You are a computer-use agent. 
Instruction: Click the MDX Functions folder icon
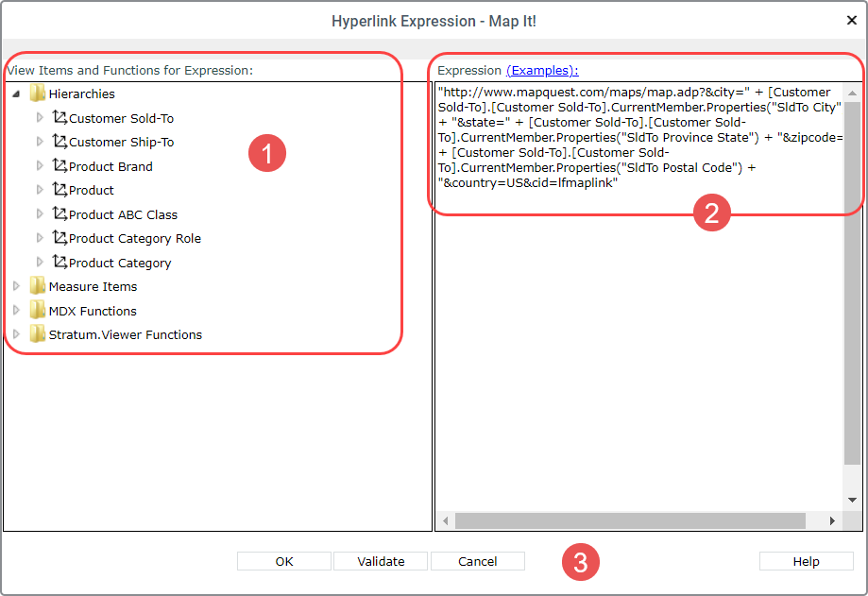(38, 311)
